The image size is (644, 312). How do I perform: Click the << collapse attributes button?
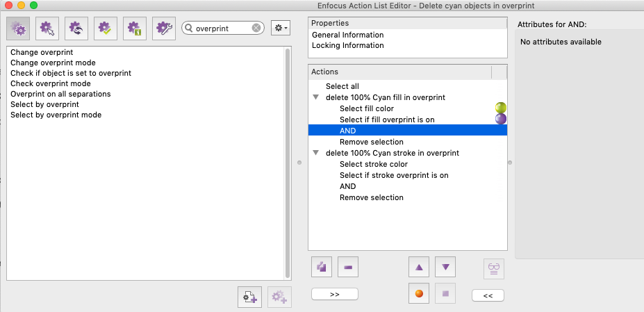pos(488,295)
